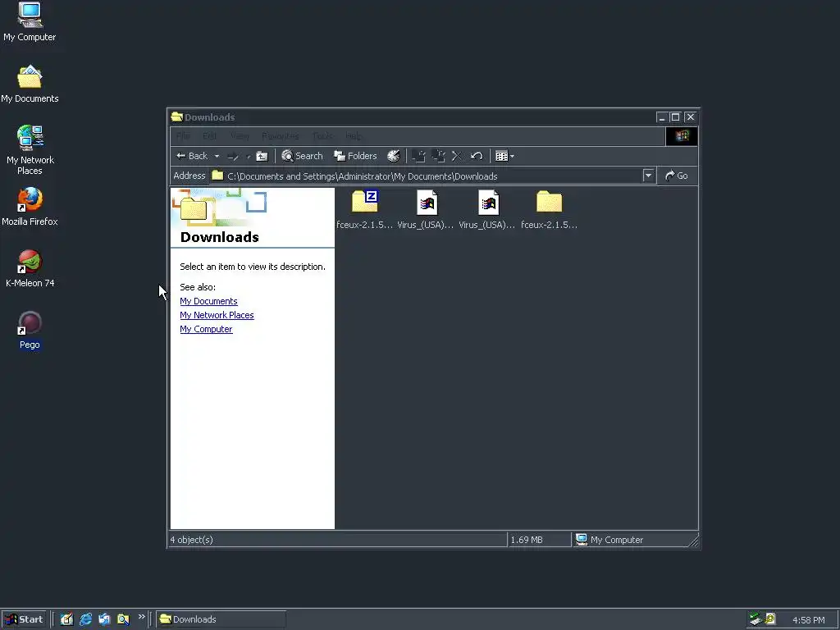This screenshot has width=840, height=630.
Task: Toggle the Folders pane
Action: point(355,156)
